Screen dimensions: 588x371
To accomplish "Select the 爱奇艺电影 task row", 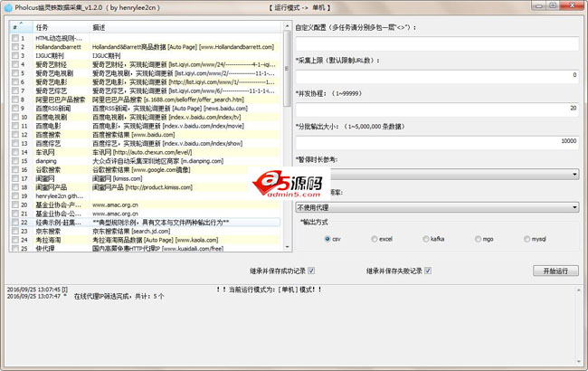I will pyautogui.click(x=145, y=82).
